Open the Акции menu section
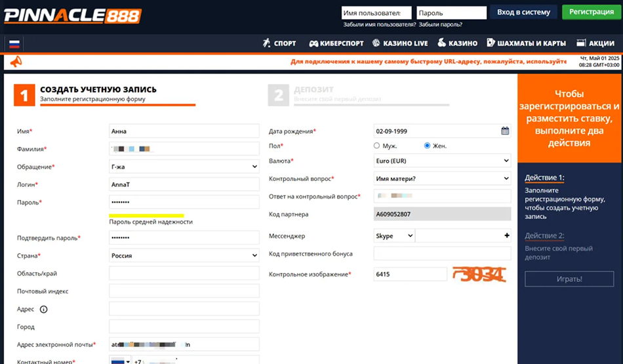623x364 pixels. (595, 43)
